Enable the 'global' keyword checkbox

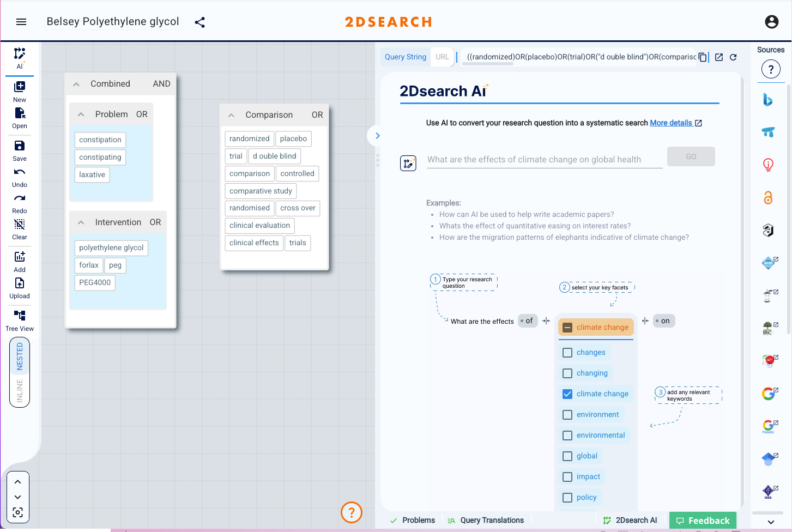point(567,456)
